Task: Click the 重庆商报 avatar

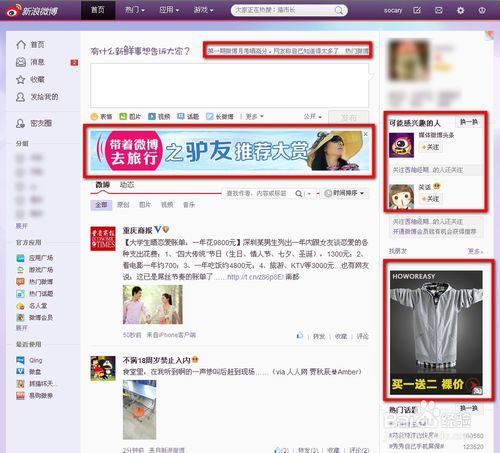Action: click(103, 239)
